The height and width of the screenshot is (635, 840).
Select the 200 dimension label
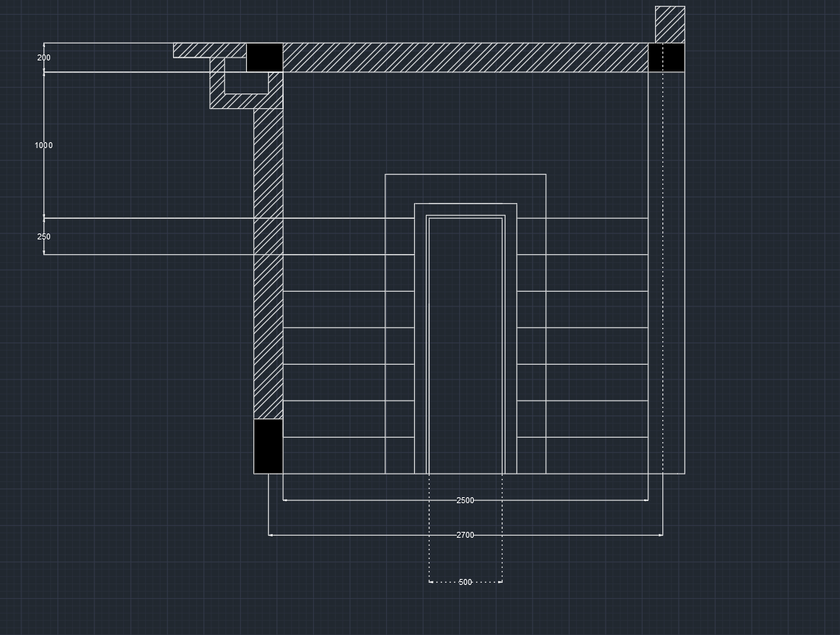point(43,57)
